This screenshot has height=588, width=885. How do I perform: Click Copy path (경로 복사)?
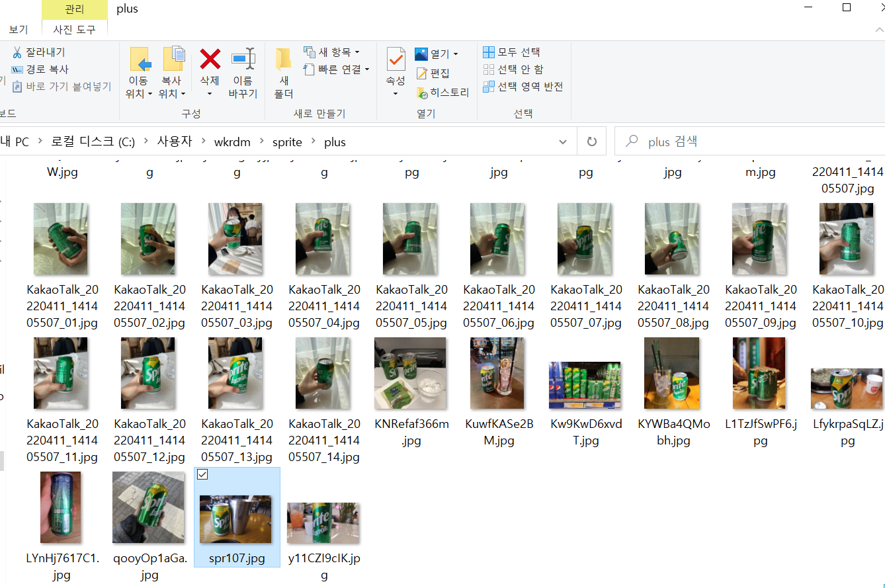tap(40, 69)
